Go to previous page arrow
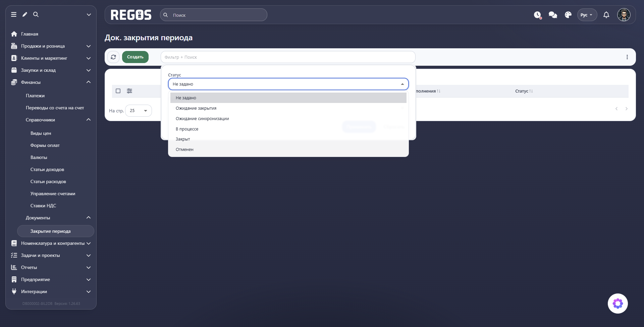 616,109
